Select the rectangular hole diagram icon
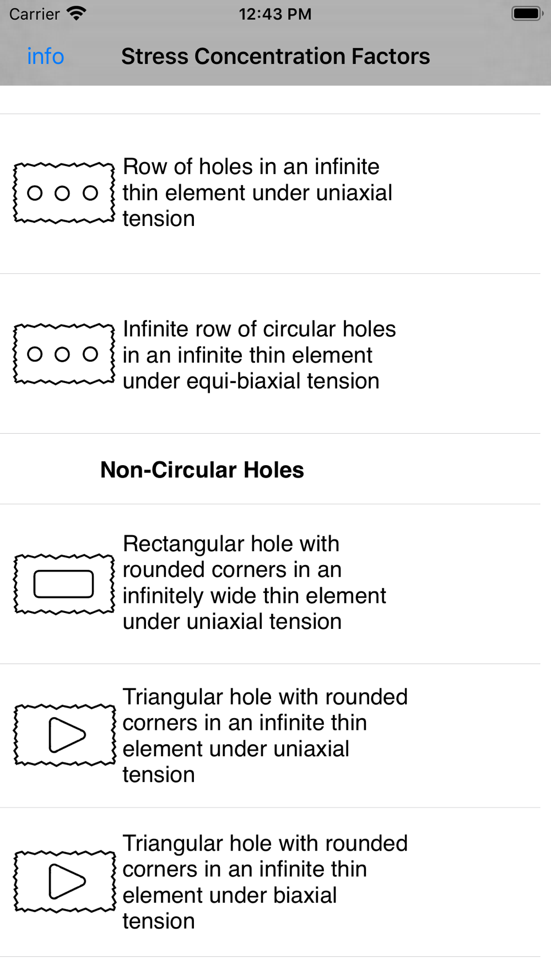Viewport: 551px width, 980px height. [64, 584]
